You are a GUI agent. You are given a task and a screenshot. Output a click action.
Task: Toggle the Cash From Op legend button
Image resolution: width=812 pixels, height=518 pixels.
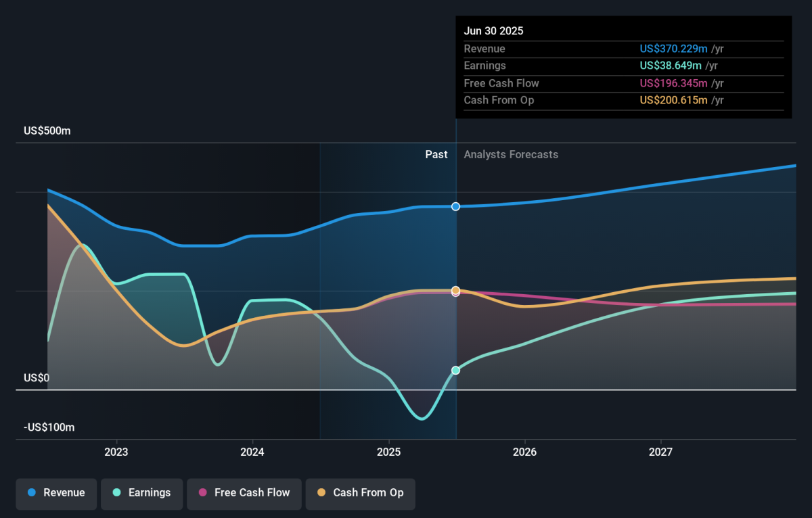[360, 493]
